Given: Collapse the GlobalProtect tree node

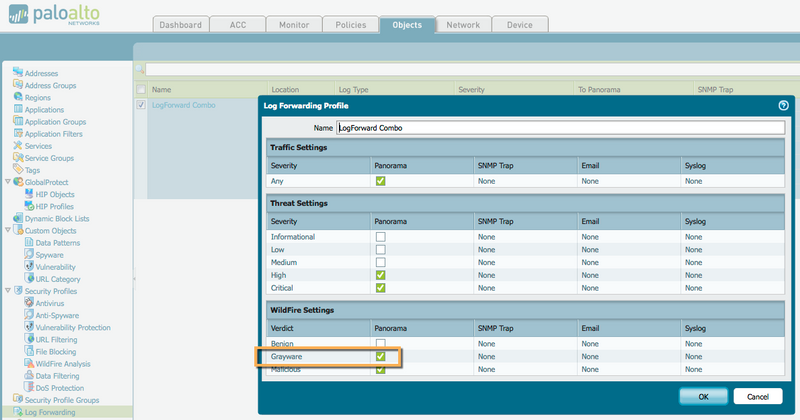Looking at the screenshot, I should 7,182.
